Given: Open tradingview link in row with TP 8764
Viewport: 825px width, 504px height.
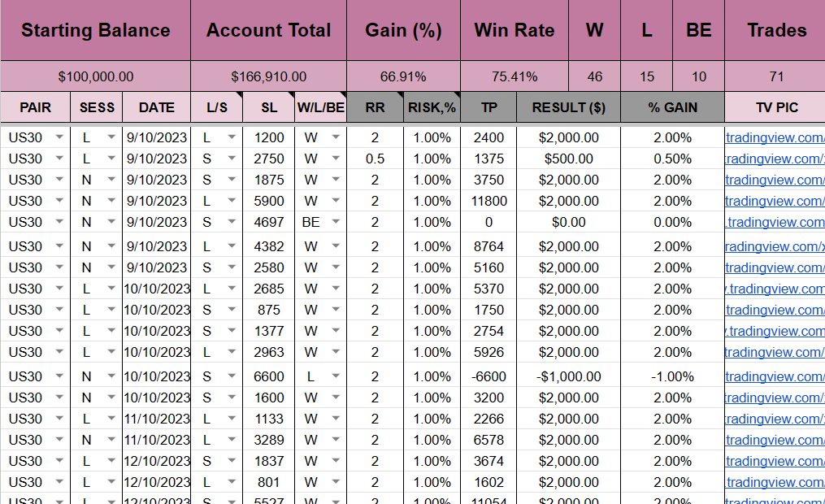Looking at the screenshot, I should 775,247.
